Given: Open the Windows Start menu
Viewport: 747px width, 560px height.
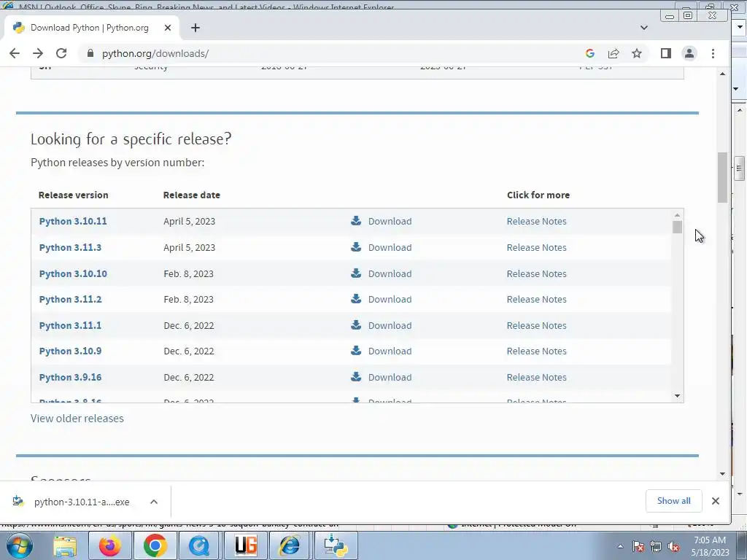Looking at the screenshot, I should 20,545.
